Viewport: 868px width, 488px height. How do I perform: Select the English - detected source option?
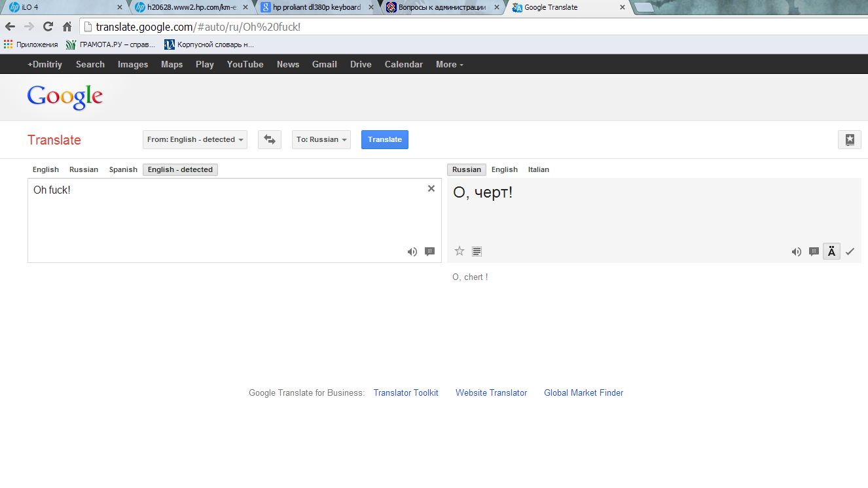180,169
